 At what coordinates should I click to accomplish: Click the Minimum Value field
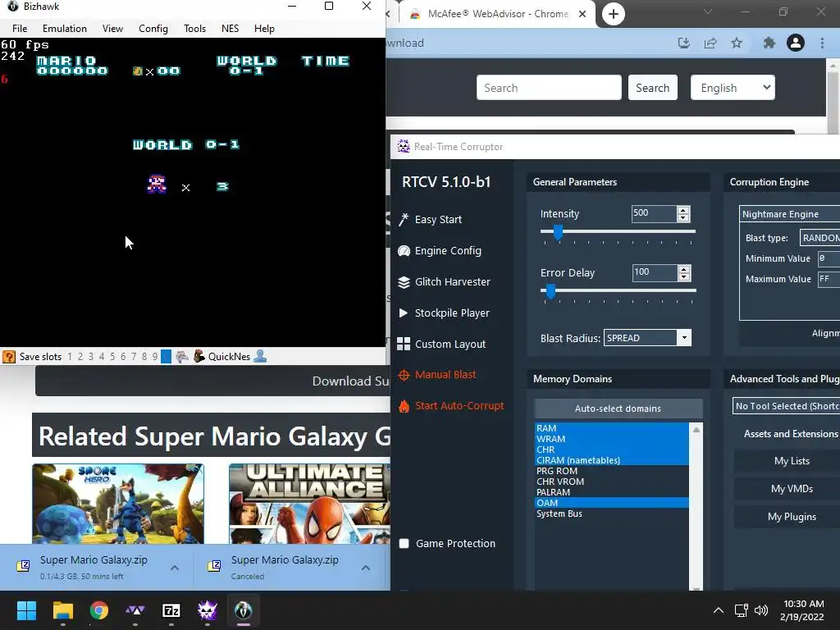tap(829, 258)
